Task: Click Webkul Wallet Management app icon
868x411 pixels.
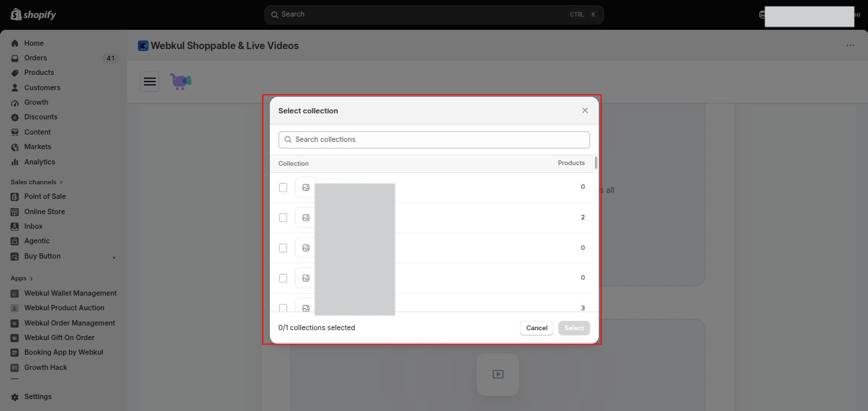Action: point(15,293)
